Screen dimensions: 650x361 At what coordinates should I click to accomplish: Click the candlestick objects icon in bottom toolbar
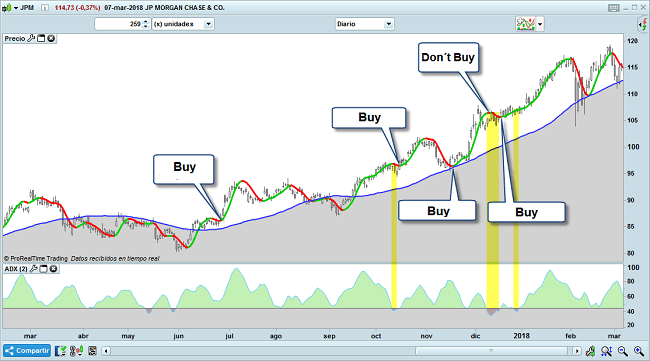point(76,351)
